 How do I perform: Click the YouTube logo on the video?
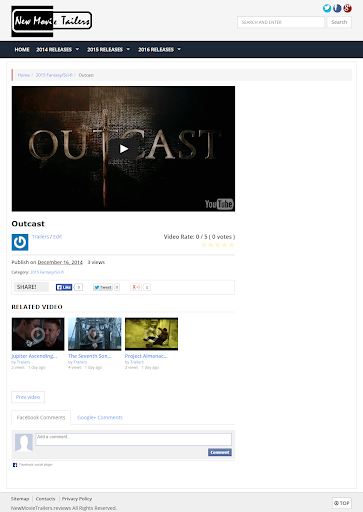[x=219, y=204]
